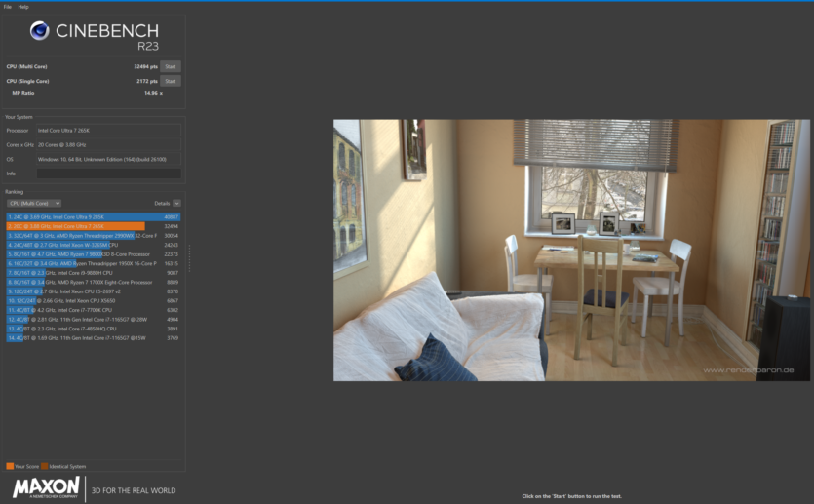
Task: Select ranking row Intel Xeon CPU E5-2697 v2
Action: click(x=93, y=291)
